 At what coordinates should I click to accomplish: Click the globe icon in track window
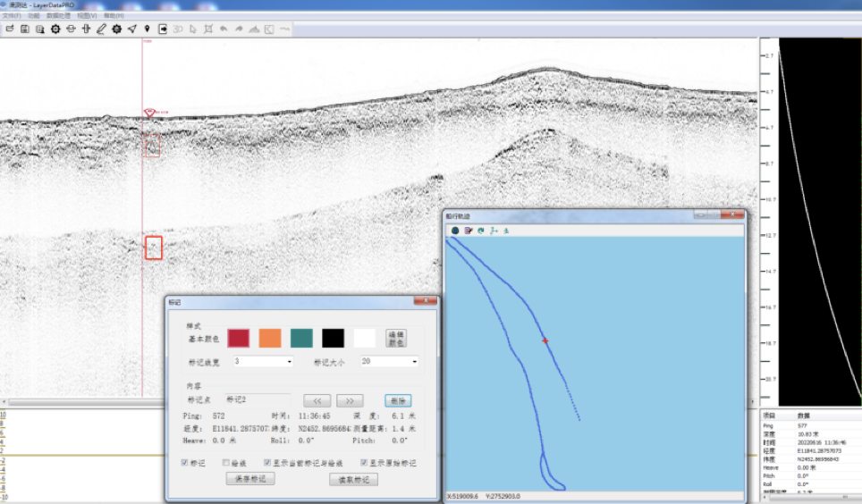pyautogui.click(x=455, y=231)
